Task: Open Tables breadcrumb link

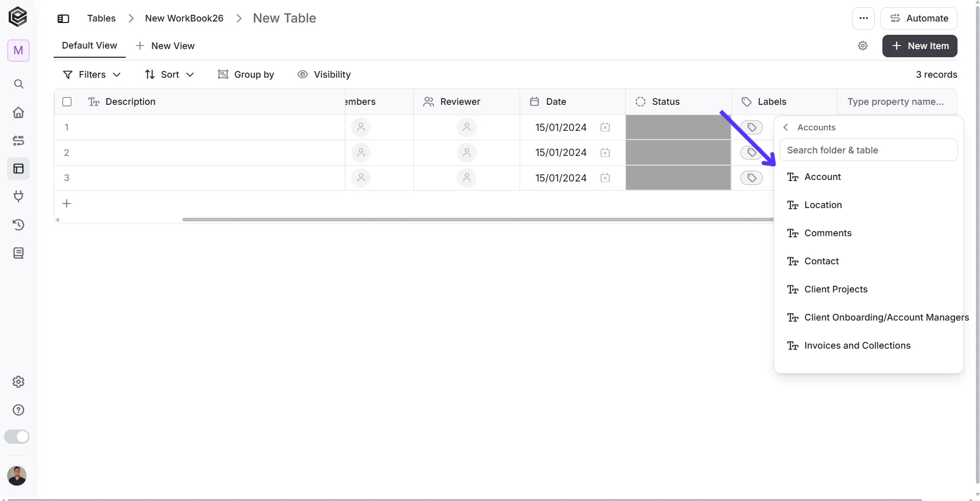Action: 101,18
